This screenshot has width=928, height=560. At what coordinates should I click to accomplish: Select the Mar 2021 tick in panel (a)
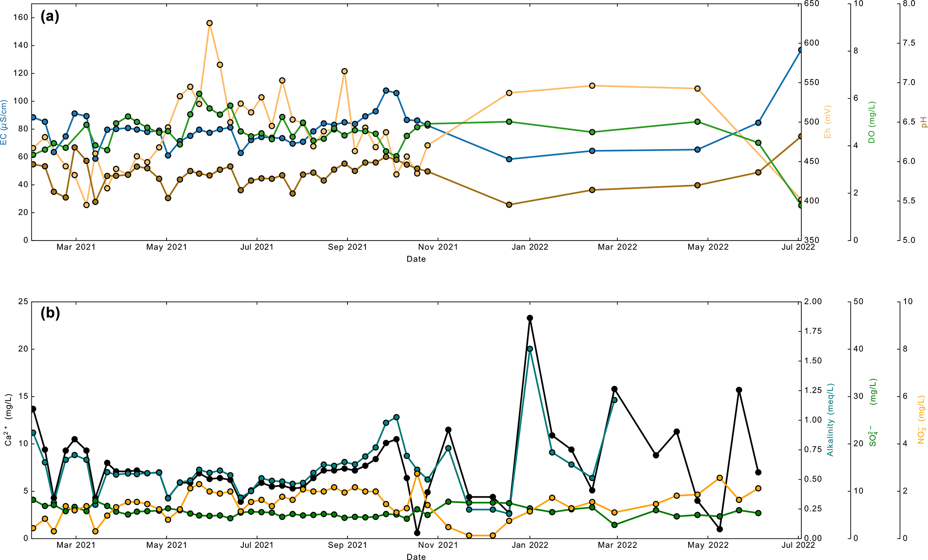coord(76,247)
